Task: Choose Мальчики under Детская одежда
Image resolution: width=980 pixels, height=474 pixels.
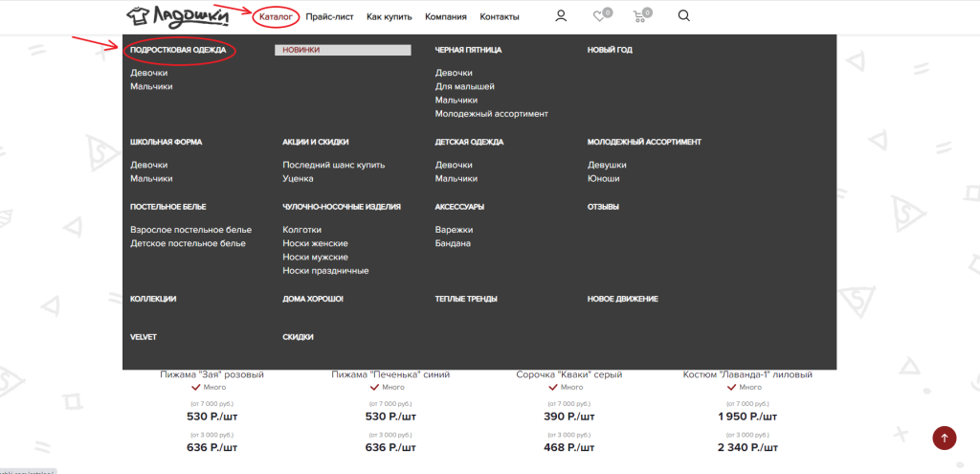Action: pyautogui.click(x=457, y=179)
